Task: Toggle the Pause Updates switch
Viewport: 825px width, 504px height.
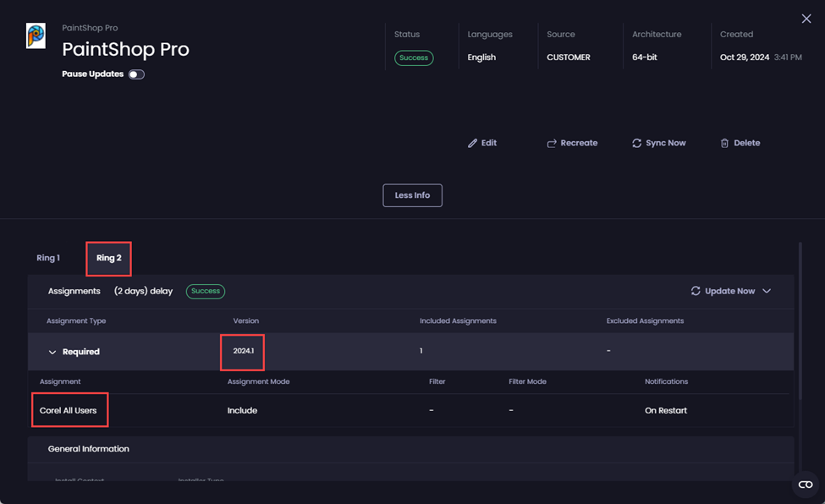Action: tap(136, 74)
